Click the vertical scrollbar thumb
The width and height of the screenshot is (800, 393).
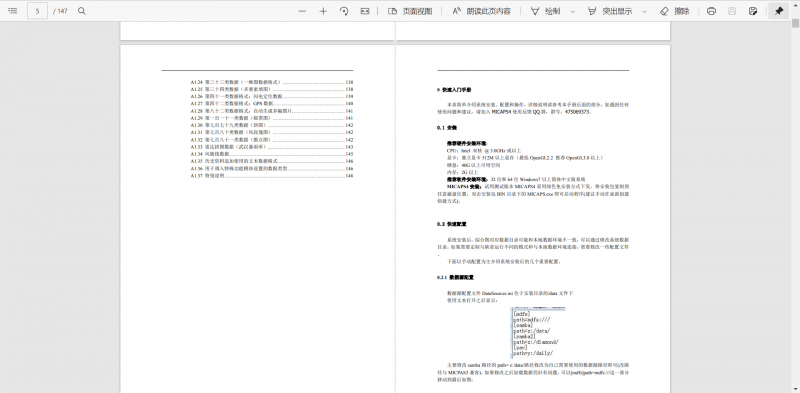(x=795, y=23)
